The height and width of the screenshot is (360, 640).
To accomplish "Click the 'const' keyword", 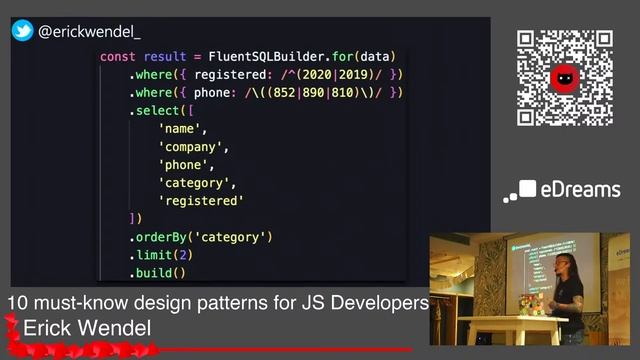I will [x=118, y=56].
